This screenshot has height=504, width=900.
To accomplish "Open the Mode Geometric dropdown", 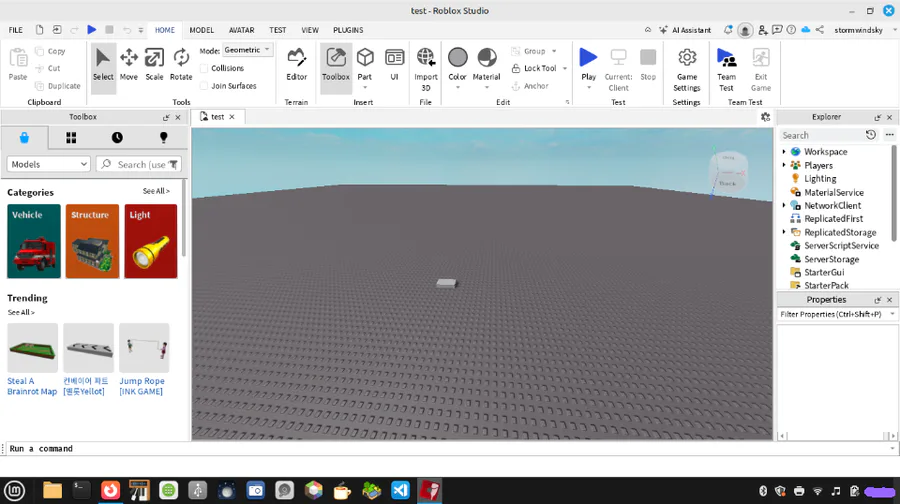I will pyautogui.click(x=247, y=51).
